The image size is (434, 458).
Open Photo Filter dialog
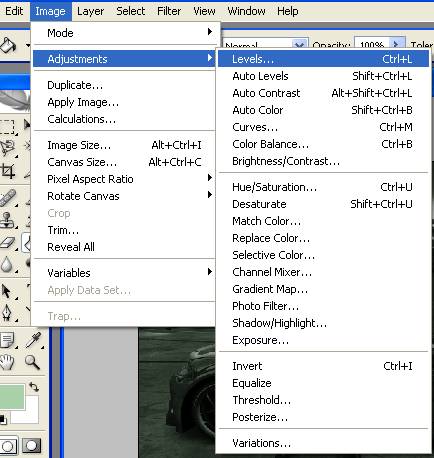pos(323,306)
